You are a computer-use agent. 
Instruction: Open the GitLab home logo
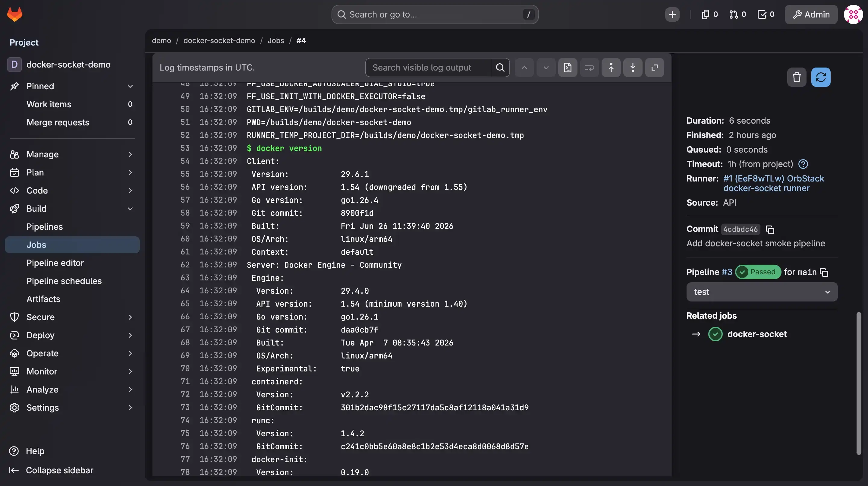(x=14, y=14)
